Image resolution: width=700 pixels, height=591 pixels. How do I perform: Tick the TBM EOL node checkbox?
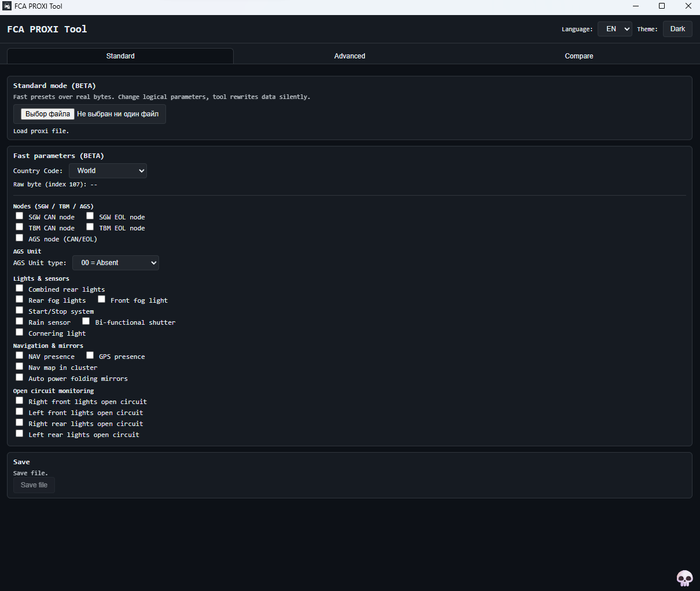(x=90, y=227)
